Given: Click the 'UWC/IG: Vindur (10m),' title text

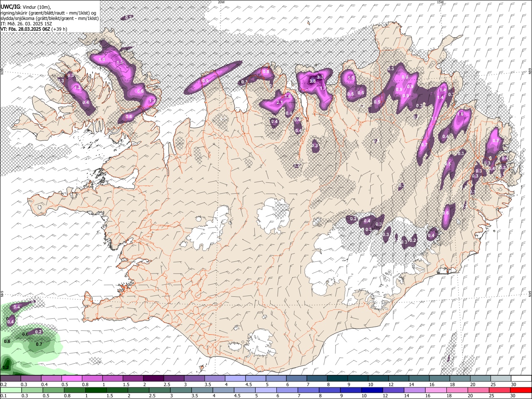Looking at the screenshot, I should (x=26, y=7).
